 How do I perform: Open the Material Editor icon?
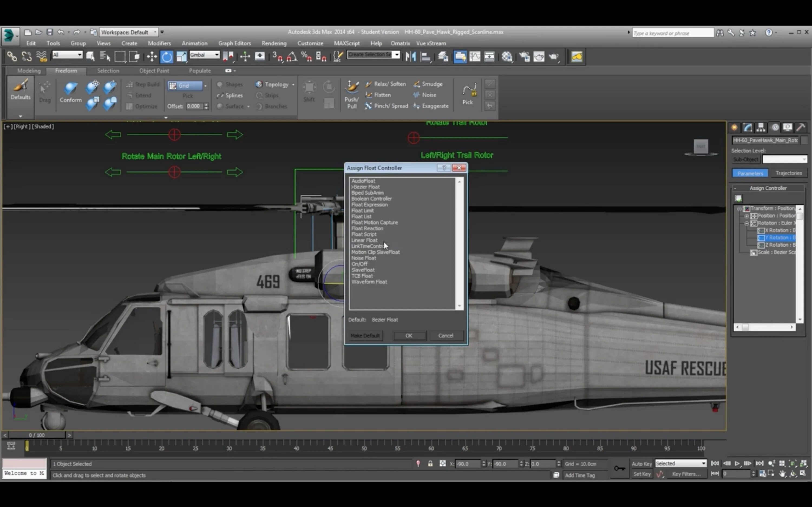(507, 56)
